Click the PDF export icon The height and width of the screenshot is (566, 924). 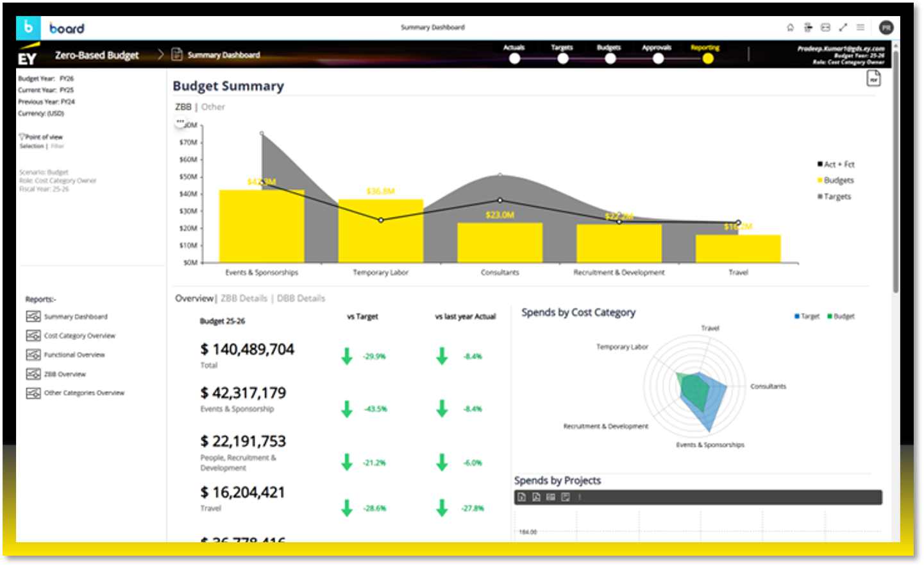click(x=873, y=79)
